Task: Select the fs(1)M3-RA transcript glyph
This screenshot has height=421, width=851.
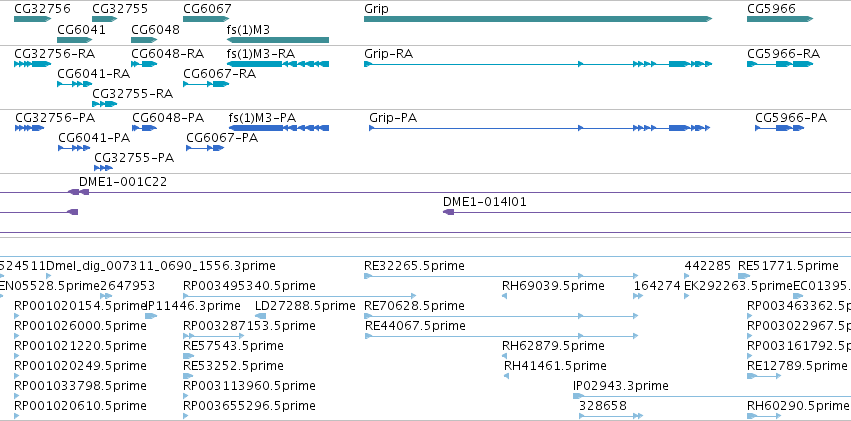Action: [x=278, y=64]
